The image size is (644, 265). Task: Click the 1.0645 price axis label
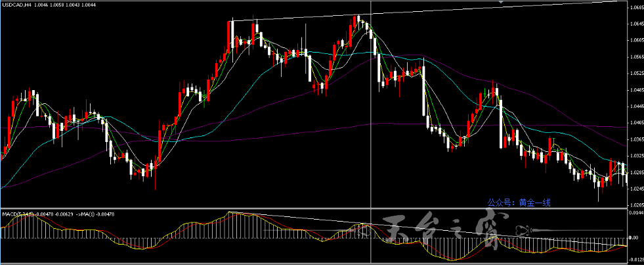point(635,24)
